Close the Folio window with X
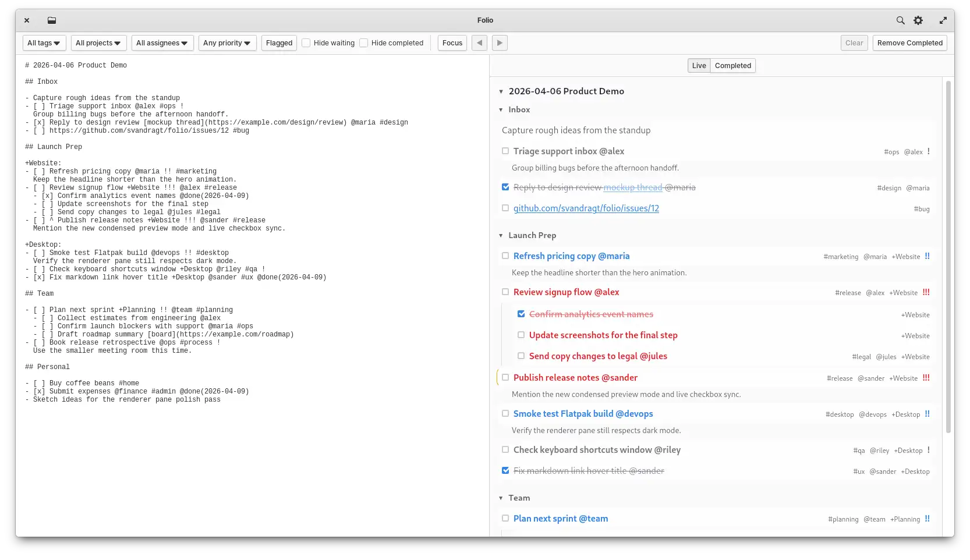Screen dimensions: 970x560 coord(27,20)
